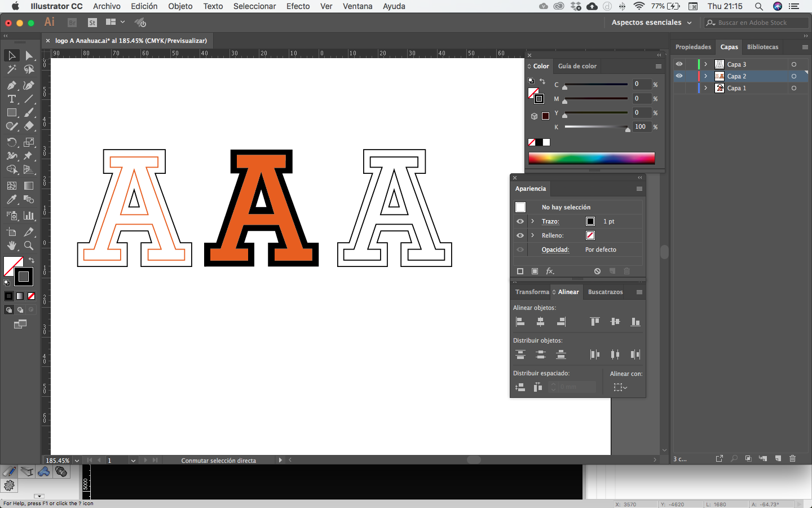
Task: Click Horizontal Align Left in Alinear panel
Action: [520, 322]
